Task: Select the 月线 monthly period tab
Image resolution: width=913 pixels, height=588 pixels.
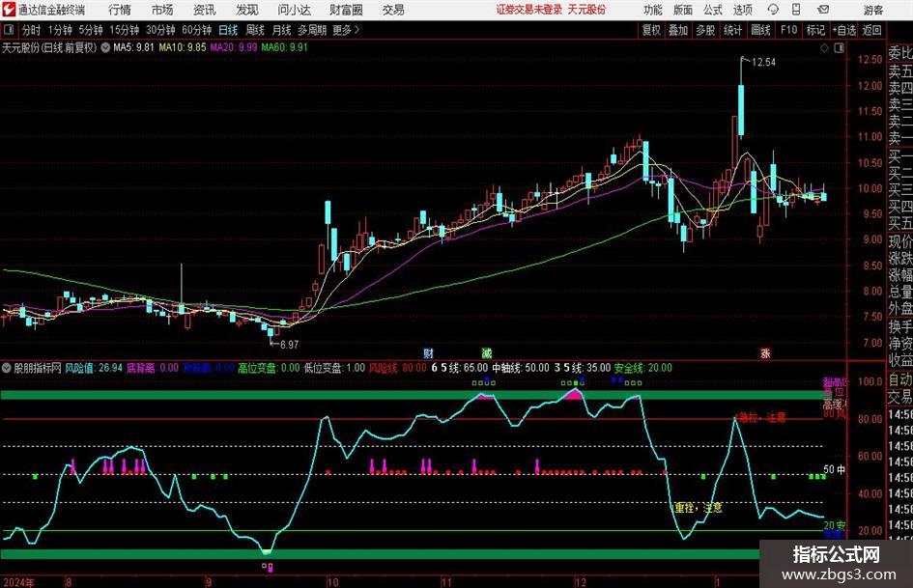Action: [282, 30]
